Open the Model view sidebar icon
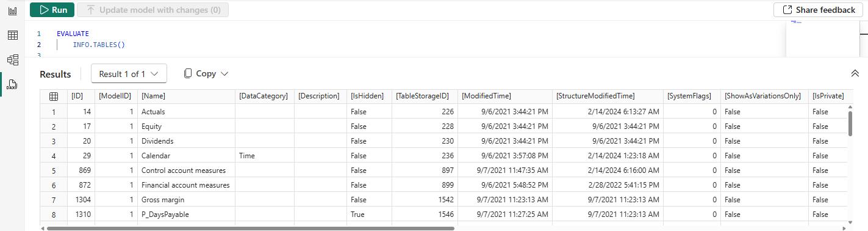868x231 pixels. 12,60
